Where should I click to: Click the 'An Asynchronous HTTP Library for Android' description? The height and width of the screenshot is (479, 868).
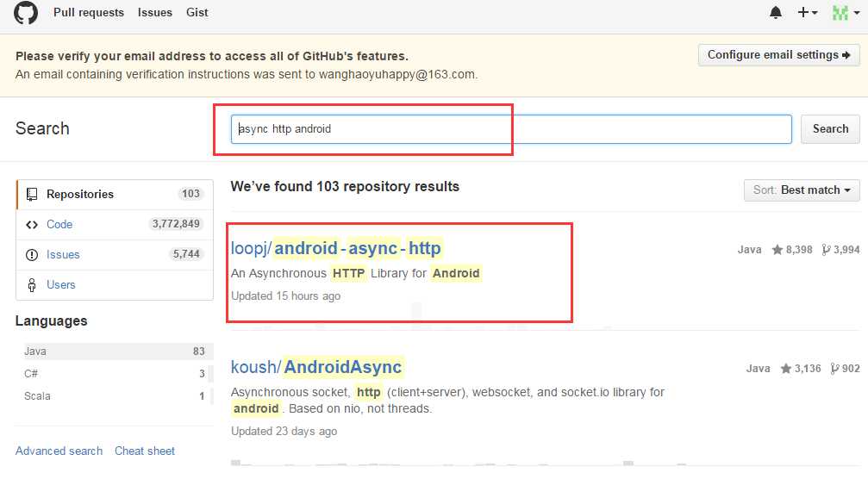point(356,273)
